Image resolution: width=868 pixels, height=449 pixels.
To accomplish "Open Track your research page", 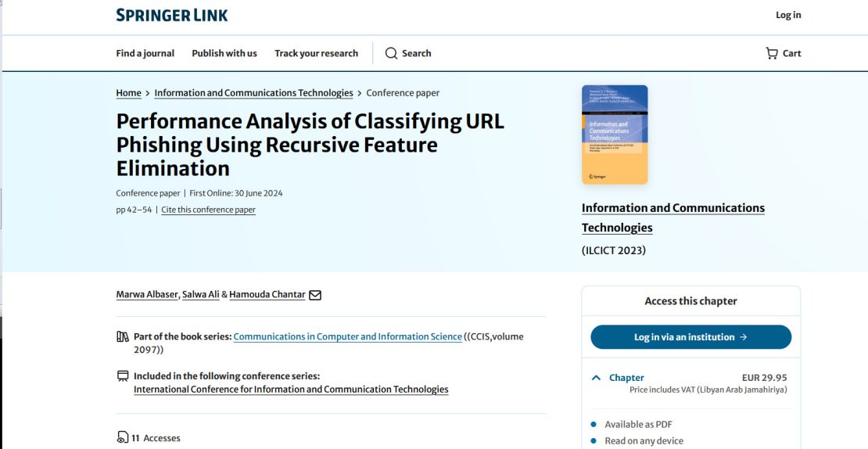I will click(x=316, y=53).
